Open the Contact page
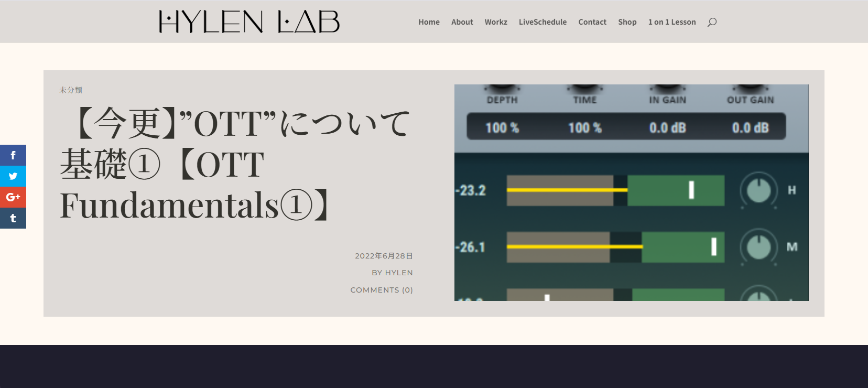This screenshot has height=388, width=868. pos(592,22)
